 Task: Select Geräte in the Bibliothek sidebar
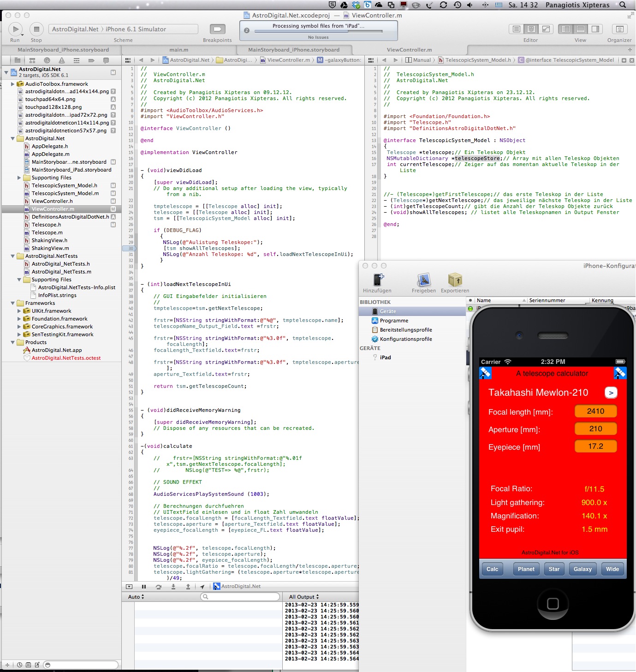tap(412, 311)
